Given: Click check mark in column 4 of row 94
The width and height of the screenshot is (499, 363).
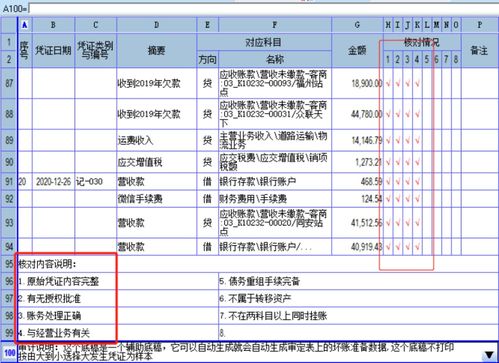Looking at the screenshot, I should [417, 247].
